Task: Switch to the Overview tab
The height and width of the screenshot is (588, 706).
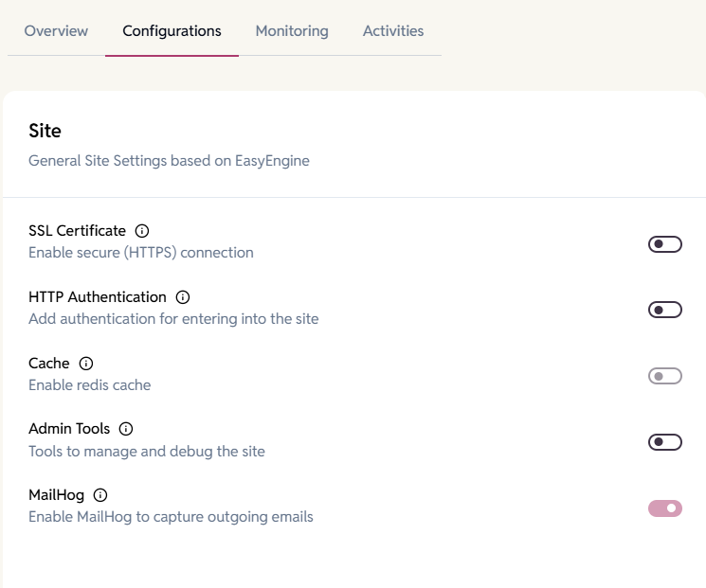Action: click(56, 31)
